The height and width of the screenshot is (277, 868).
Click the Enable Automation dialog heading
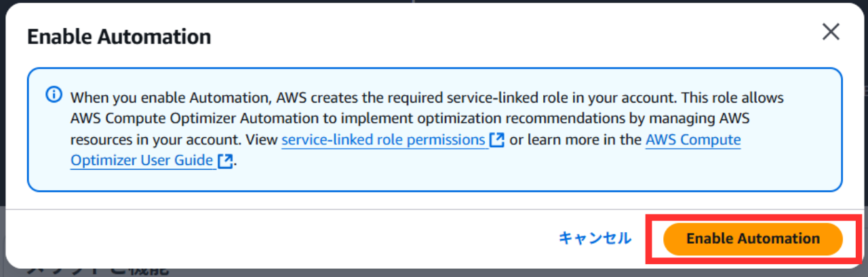click(x=119, y=36)
